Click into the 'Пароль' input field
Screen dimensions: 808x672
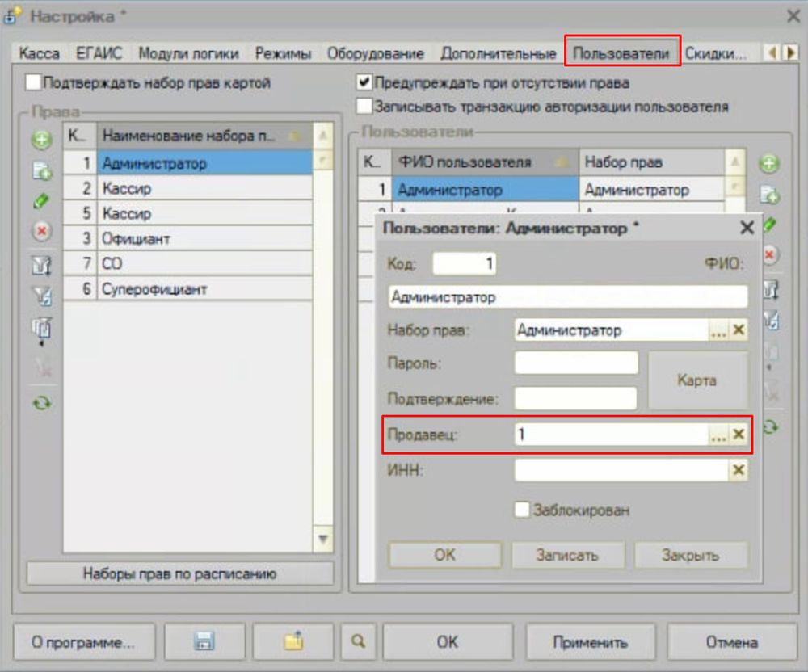click(x=575, y=363)
